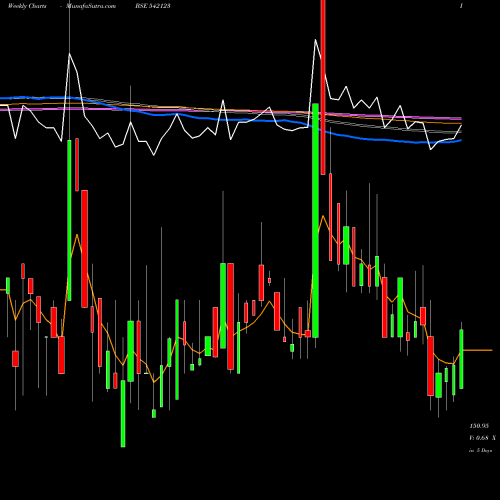Click the last green candle at right edge
500x500 pixels.
[x=461, y=359]
